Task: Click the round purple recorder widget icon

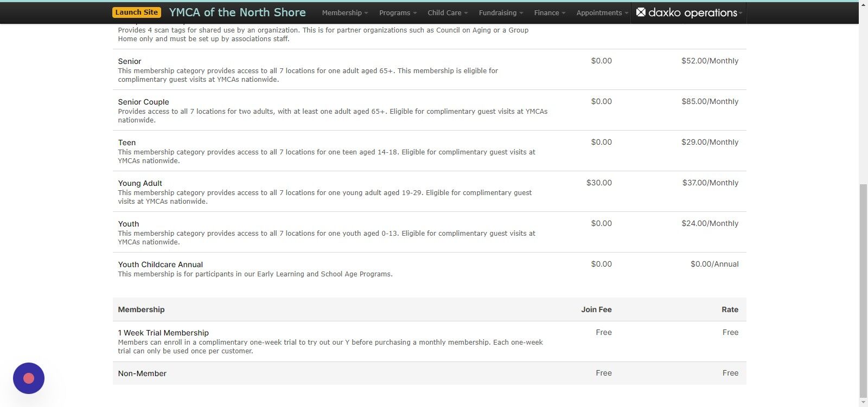Action: (x=29, y=378)
